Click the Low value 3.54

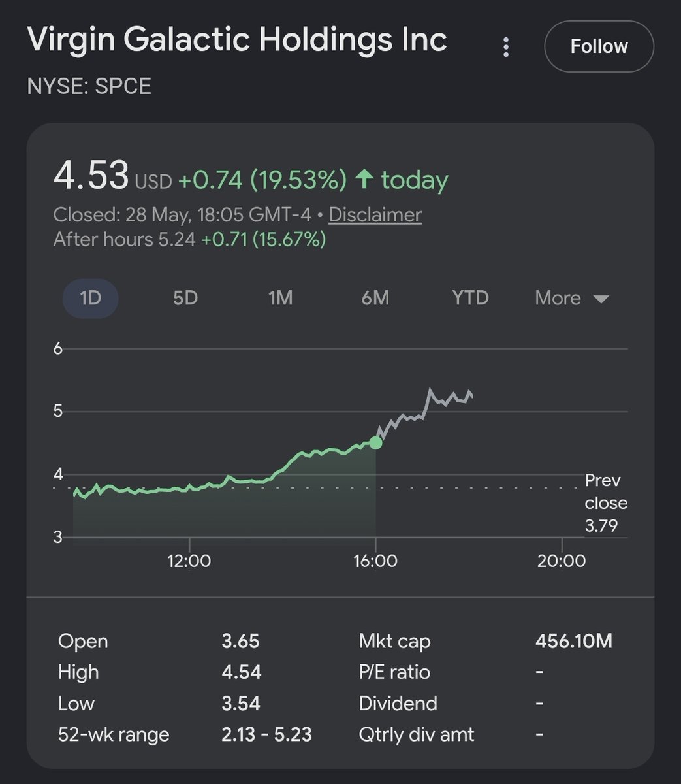click(x=241, y=704)
